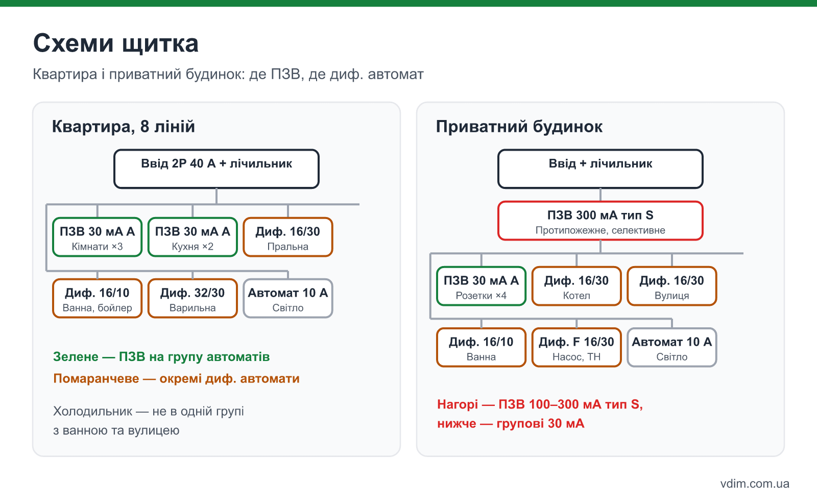This screenshot has width=817, height=504.
Task: Click the line "з ванною та вулицею"
Action: 116,430
